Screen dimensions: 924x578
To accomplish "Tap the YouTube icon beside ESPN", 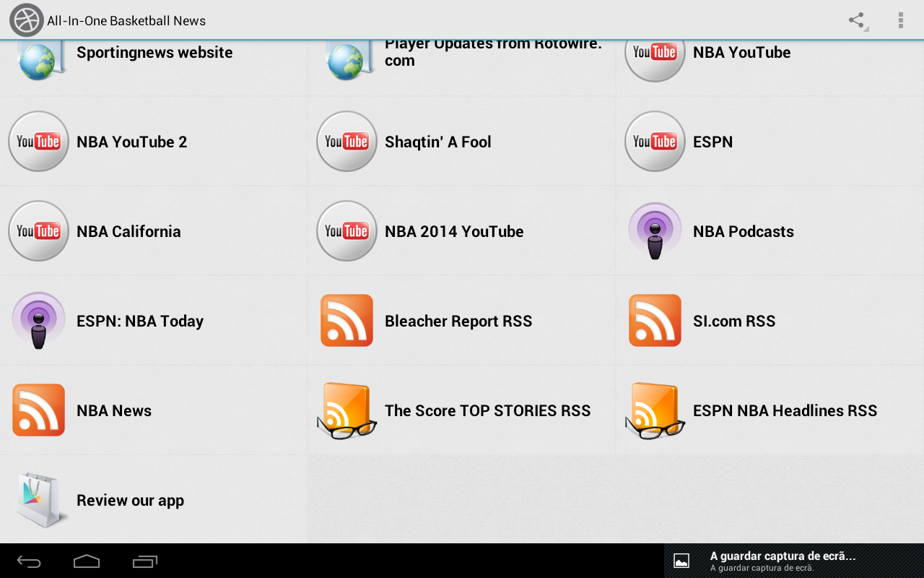I will coord(655,142).
